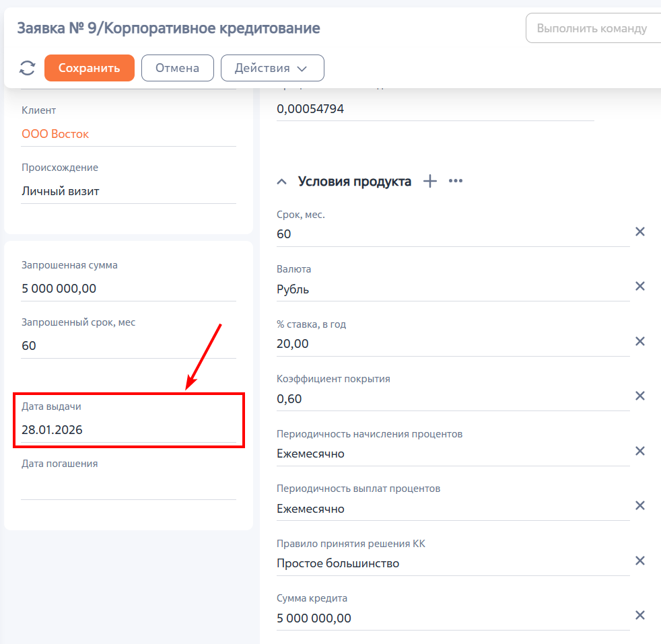Change Периодичность начисления процентов value Ежемесячно
661x644 pixels.
[453, 454]
